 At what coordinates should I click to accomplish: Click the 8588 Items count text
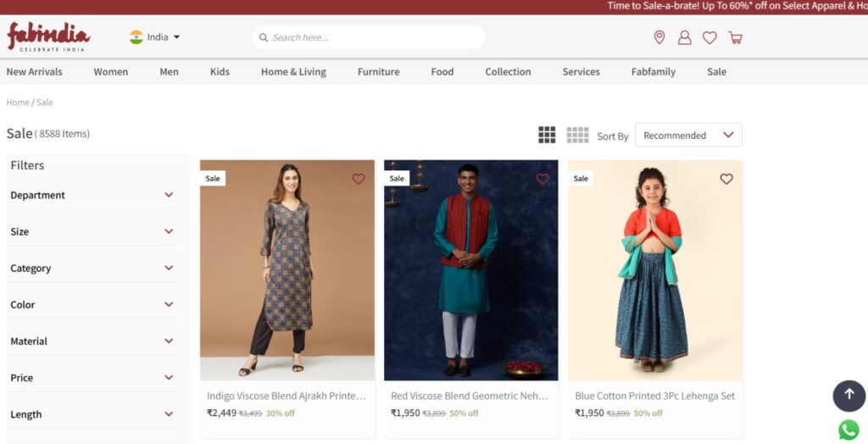pyautogui.click(x=62, y=134)
